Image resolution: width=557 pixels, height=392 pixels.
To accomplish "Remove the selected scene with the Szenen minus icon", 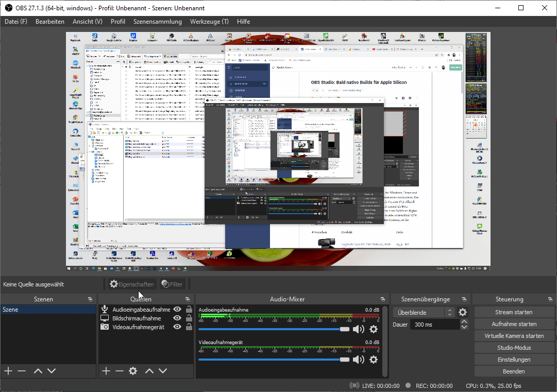I will click(22, 371).
